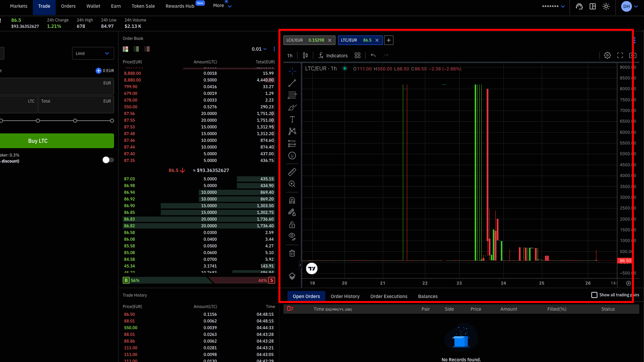
Task: Switch to Order Executions tab
Action: 389,296
